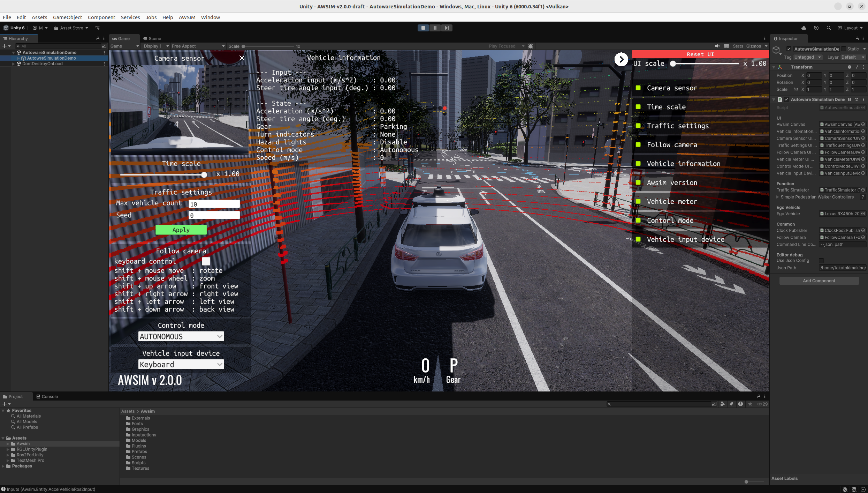Viewport: 868px width, 493px height.
Task: Toggle the Camera sensor UI checkbox
Action: click(638, 88)
